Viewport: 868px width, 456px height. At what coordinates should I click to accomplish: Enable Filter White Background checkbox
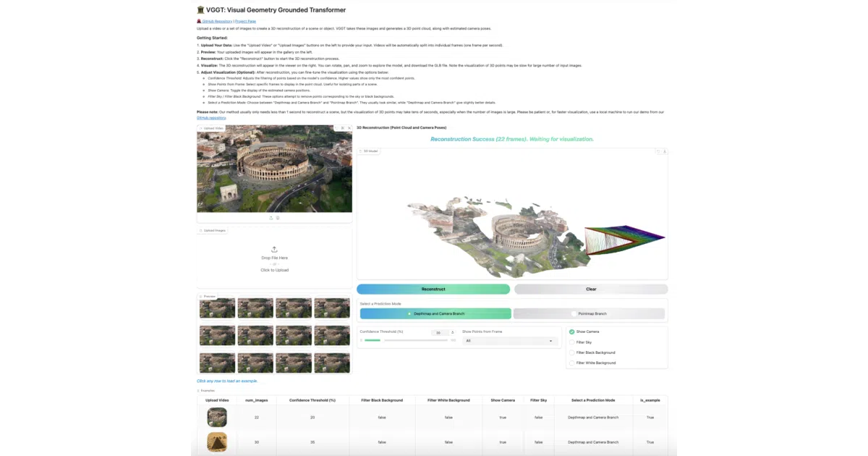tap(571, 363)
